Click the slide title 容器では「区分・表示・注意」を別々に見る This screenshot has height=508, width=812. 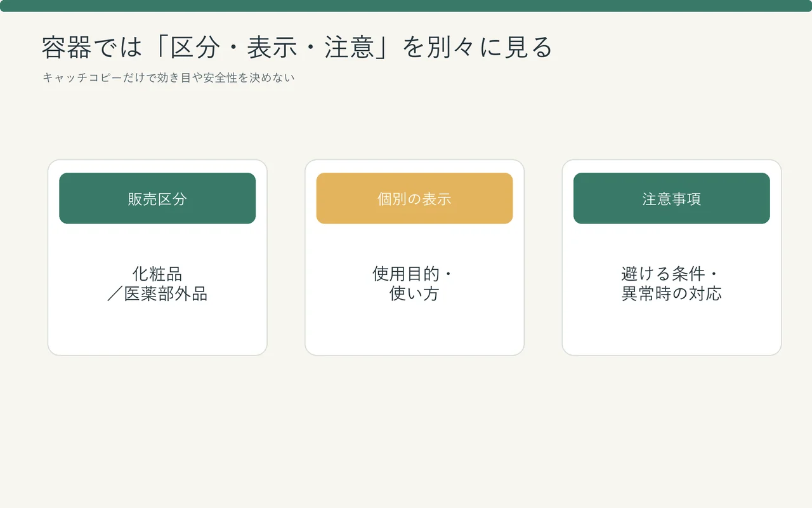(297, 48)
